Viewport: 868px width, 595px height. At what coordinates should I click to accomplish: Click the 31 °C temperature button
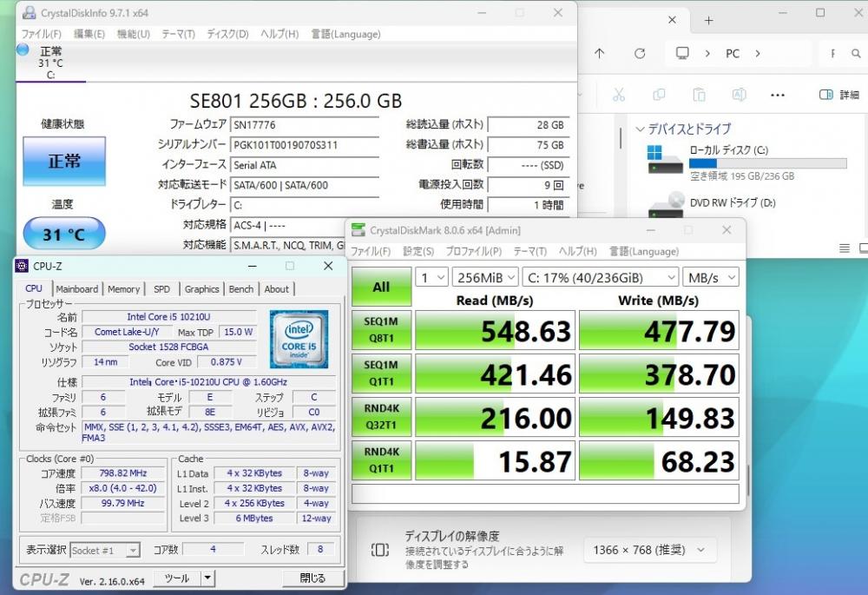click(64, 234)
